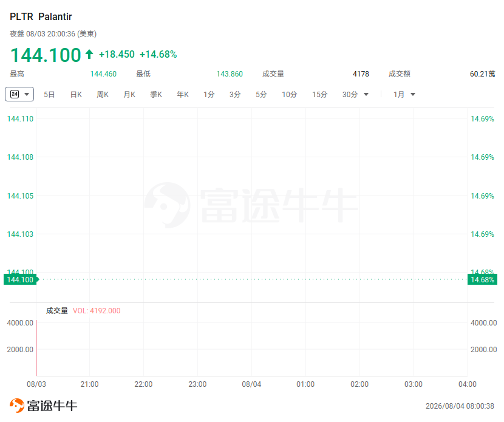504x422 pixels.
Task: Pick the 5分 interval
Action: click(x=261, y=95)
